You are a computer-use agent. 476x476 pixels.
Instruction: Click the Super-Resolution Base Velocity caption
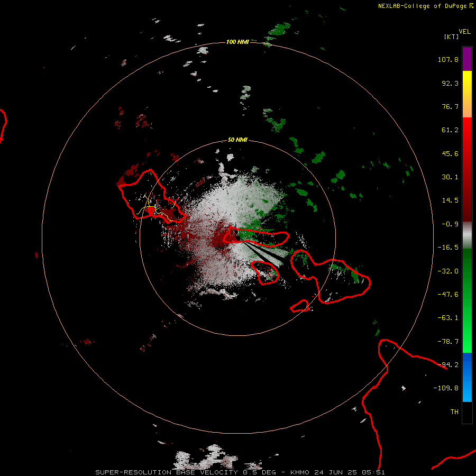tap(240, 472)
